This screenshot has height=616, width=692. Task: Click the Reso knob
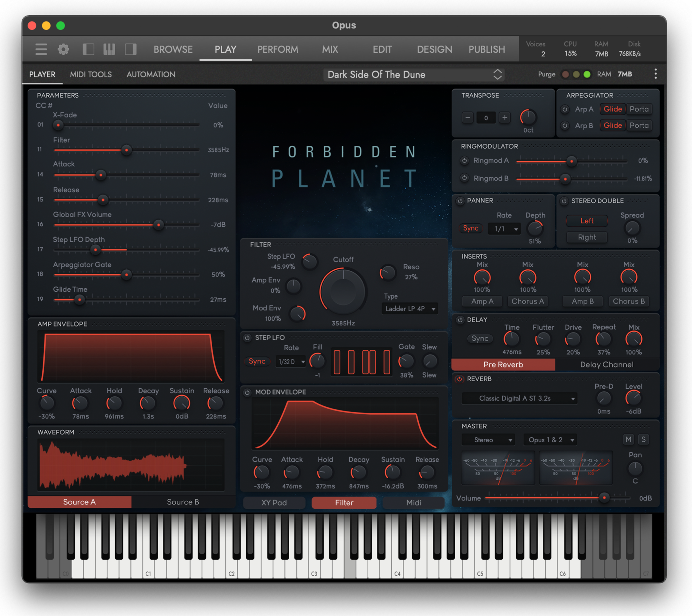pyautogui.click(x=387, y=273)
